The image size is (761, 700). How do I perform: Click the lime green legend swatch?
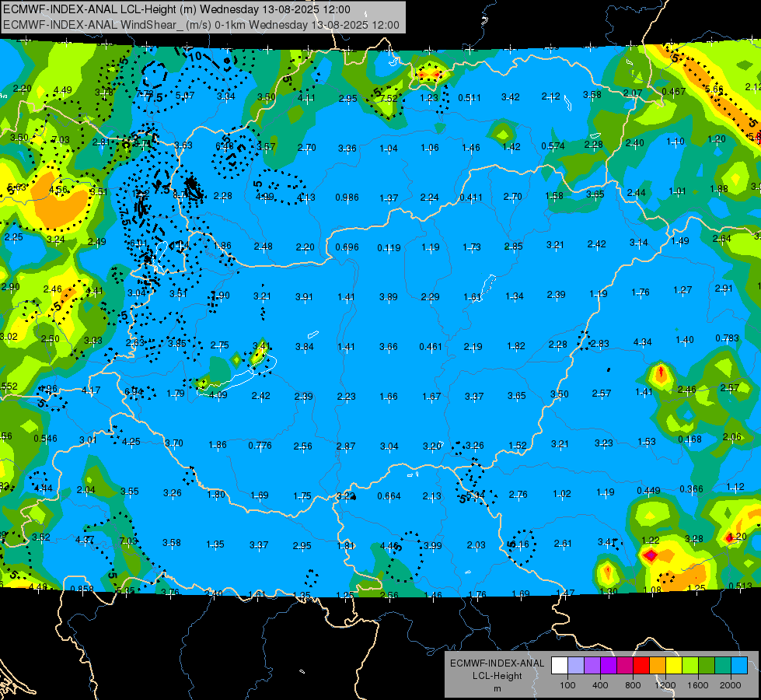pos(690,666)
